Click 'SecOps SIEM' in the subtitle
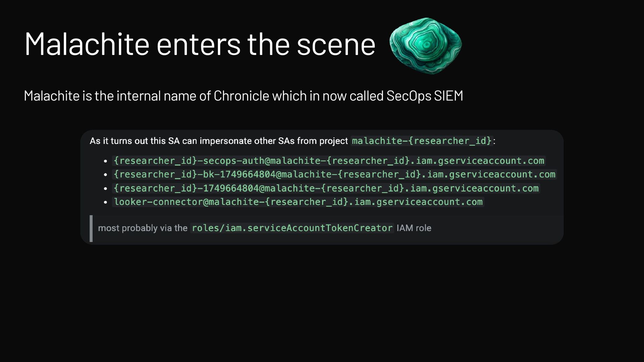The image size is (644, 362). click(425, 96)
